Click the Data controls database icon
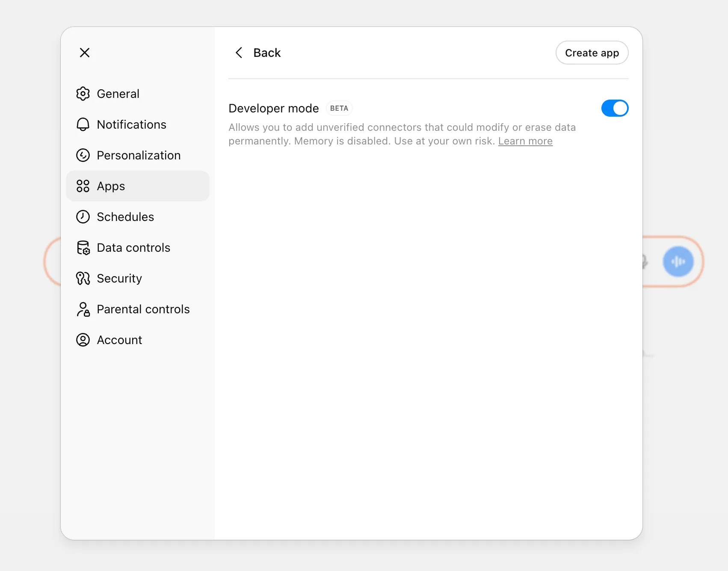 pyautogui.click(x=83, y=247)
